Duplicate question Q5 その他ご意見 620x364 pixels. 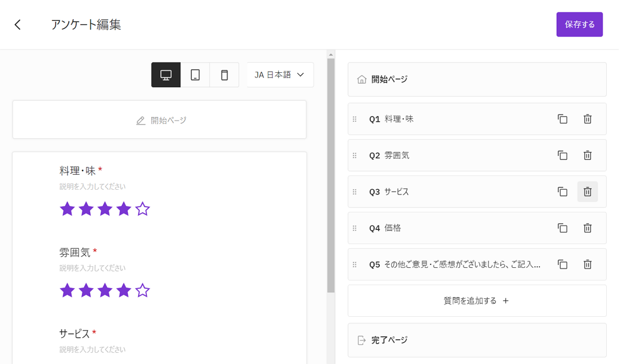[x=562, y=264]
